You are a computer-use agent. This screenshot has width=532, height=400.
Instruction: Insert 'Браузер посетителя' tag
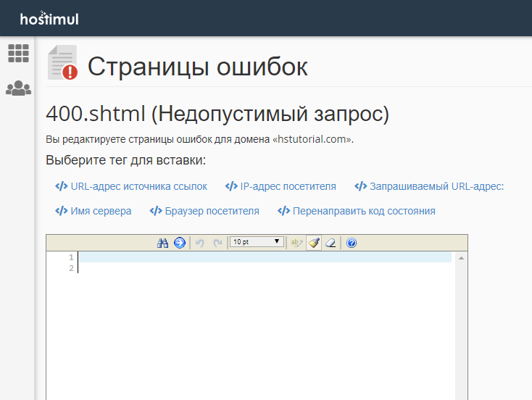tap(204, 211)
